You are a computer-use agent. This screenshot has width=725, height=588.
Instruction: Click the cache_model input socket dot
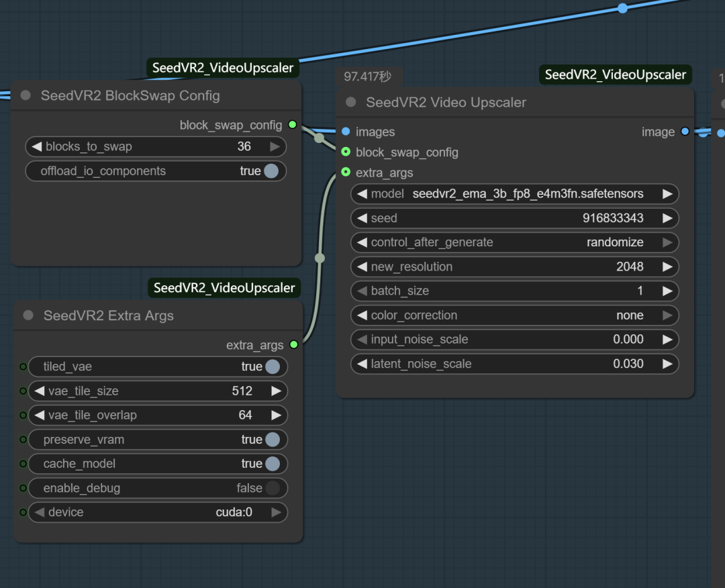pyautogui.click(x=23, y=464)
